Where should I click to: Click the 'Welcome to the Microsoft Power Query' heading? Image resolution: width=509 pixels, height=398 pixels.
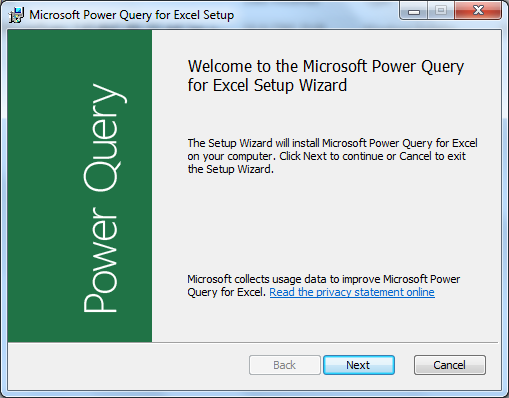[x=326, y=76]
